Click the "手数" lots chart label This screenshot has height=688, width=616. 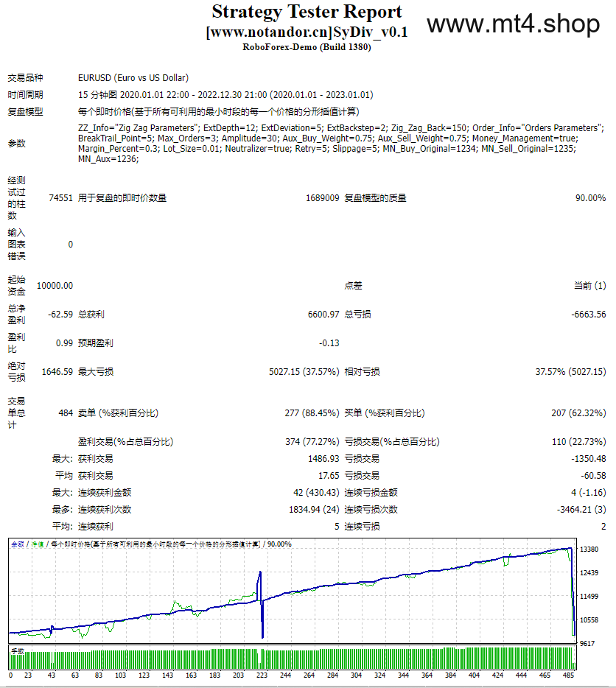[18, 651]
